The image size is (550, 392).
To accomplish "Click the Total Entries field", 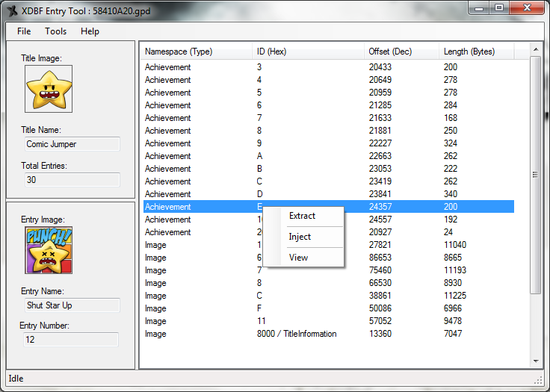I will tap(71, 180).
